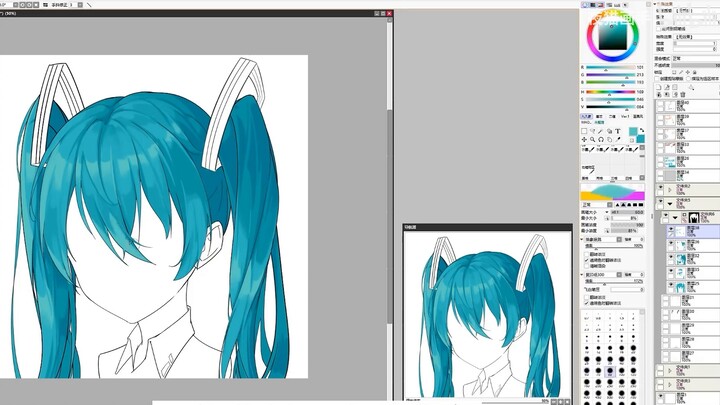Viewport: 720px width, 405px height.
Task: Expand the collapsed layer folder 3
Action: click(x=669, y=384)
